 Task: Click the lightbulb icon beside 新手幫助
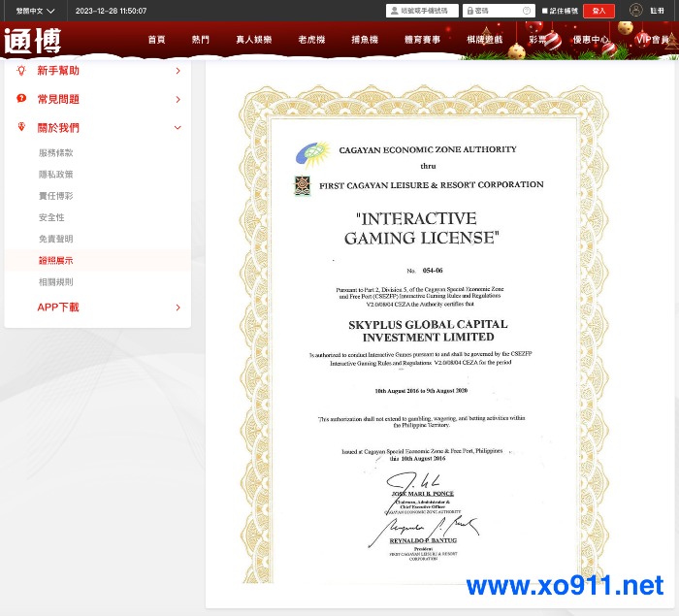click(x=21, y=70)
